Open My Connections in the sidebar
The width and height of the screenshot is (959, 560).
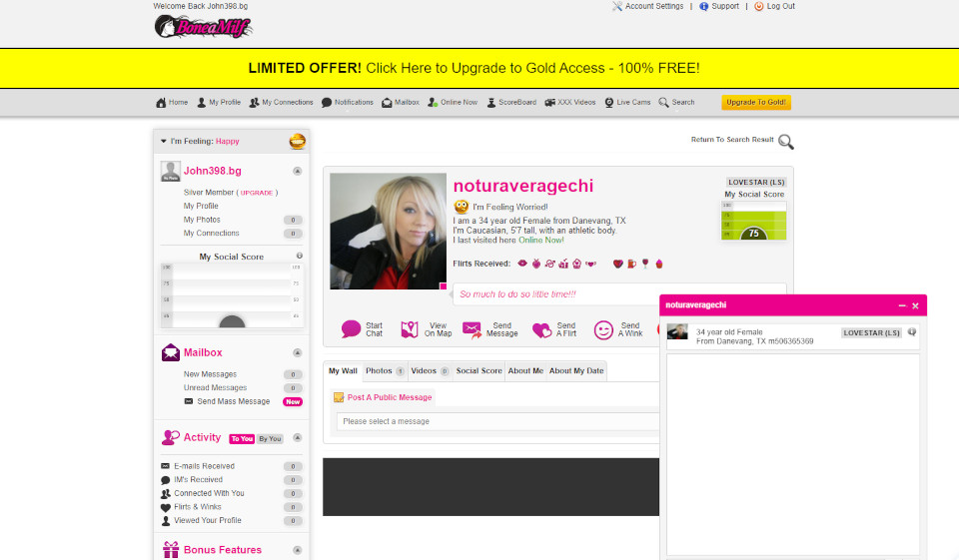(x=211, y=233)
